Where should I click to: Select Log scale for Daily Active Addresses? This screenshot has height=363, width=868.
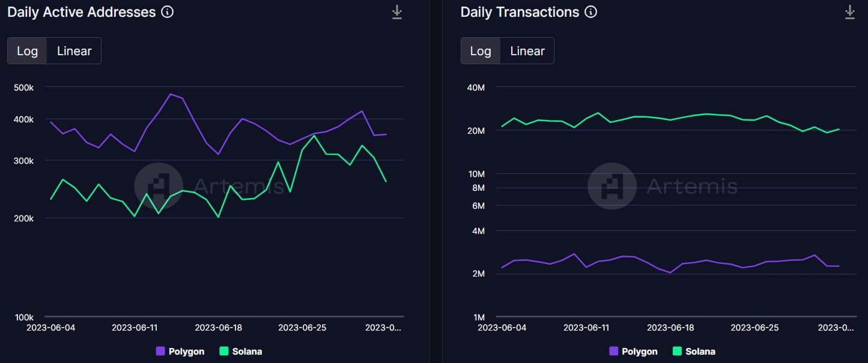click(x=27, y=51)
